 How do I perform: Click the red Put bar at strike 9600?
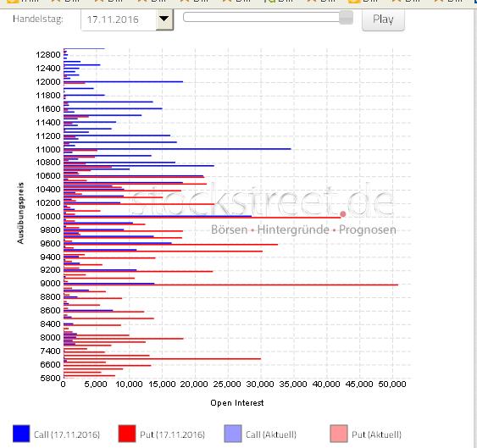(x=170, y=245)
